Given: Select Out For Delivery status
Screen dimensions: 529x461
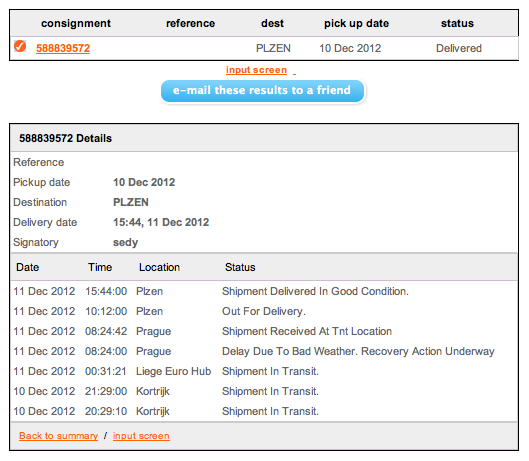Looking at the screenshot, I should click(264, 311).
